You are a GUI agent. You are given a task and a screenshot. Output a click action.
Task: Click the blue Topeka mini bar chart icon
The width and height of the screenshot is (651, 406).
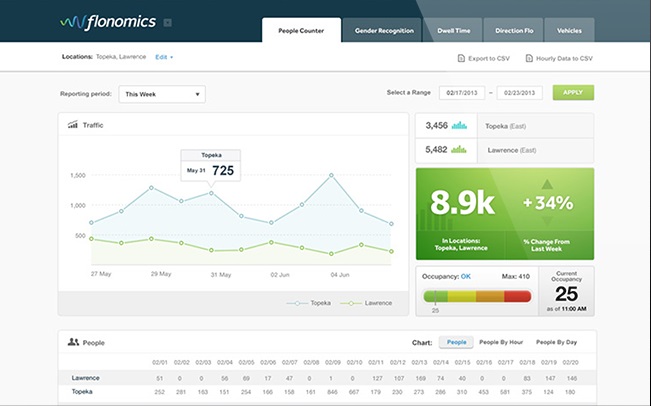coord(460,126)
